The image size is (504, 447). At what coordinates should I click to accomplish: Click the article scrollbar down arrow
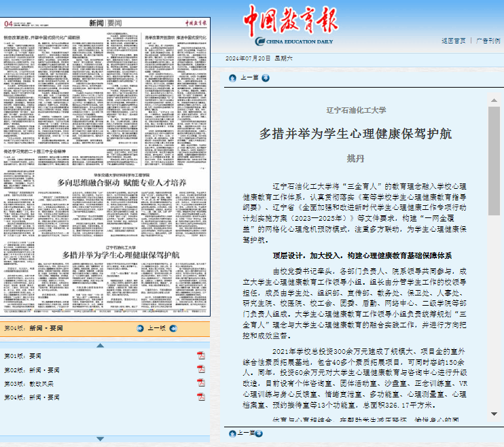point(494,414)
